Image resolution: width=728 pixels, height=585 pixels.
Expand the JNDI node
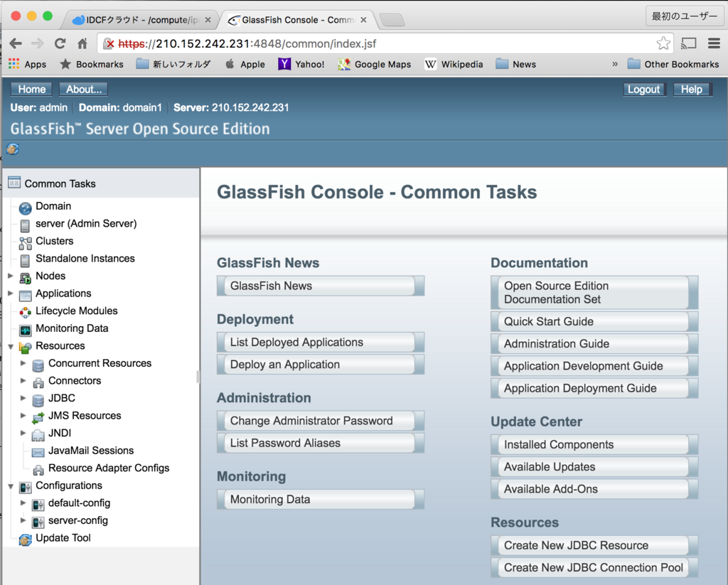click(x=23, y=433)
